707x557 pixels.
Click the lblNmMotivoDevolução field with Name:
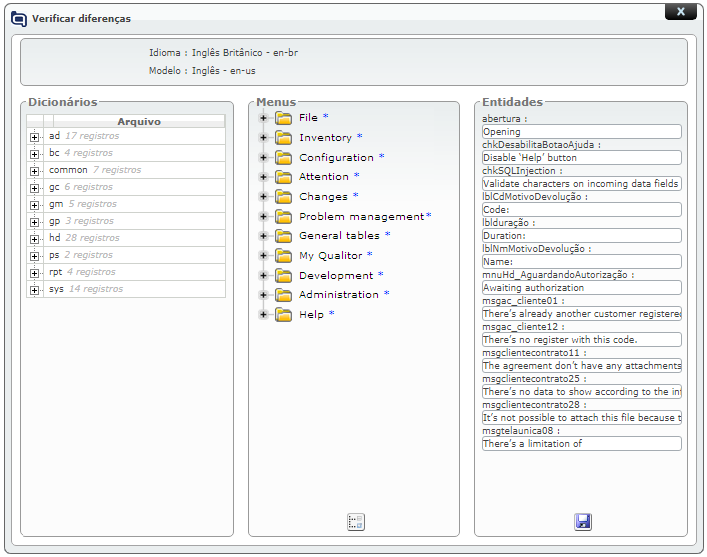(x=582, y=262)
